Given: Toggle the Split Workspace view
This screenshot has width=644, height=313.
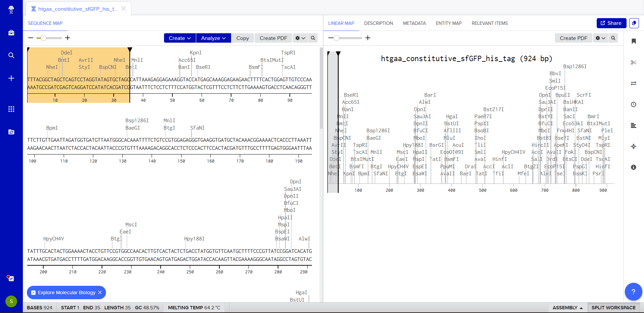Looking at the screenshot, I should 613,308.
